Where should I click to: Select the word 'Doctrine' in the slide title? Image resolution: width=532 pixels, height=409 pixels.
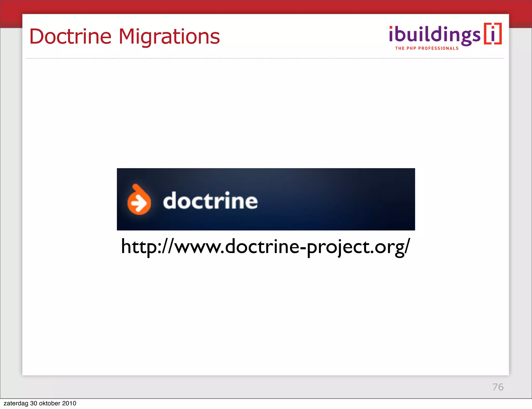tap(70, 36)
